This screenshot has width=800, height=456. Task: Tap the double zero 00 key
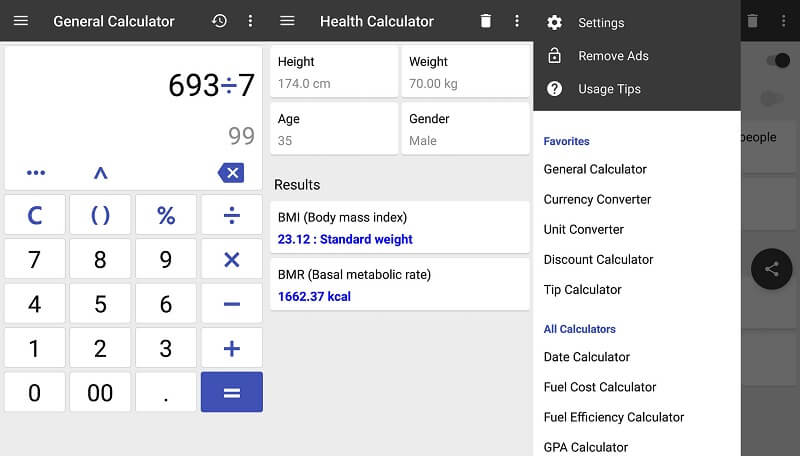pos(100,392)
